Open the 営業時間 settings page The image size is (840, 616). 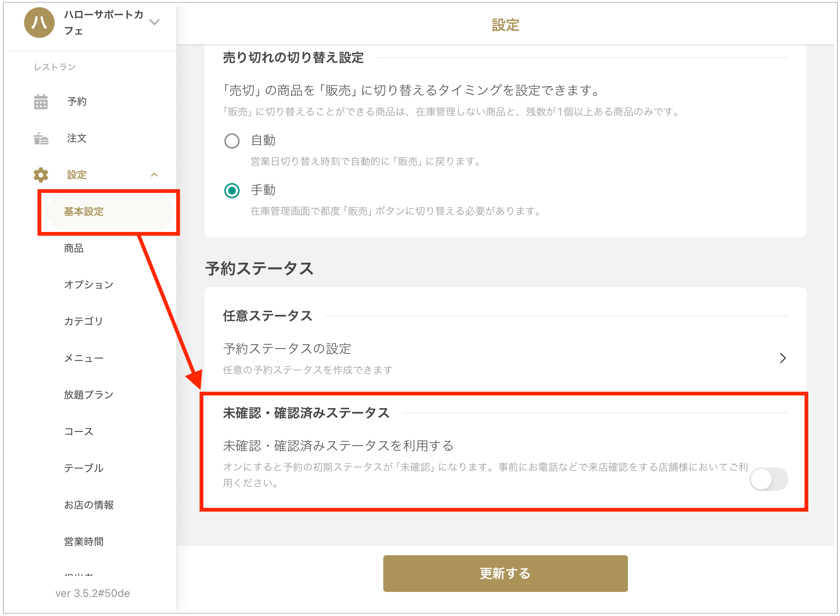[84, 541]
